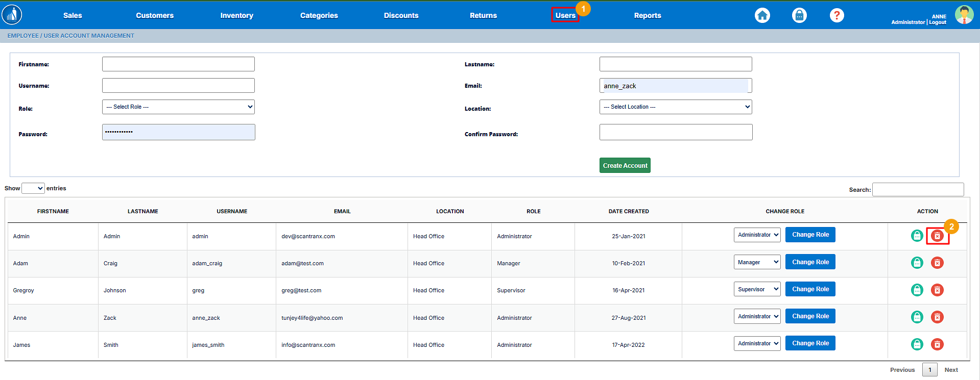Click delete icon in James Smith row
Screen dimensions: 980x380
pyautogui.click(x=937, y=344)
